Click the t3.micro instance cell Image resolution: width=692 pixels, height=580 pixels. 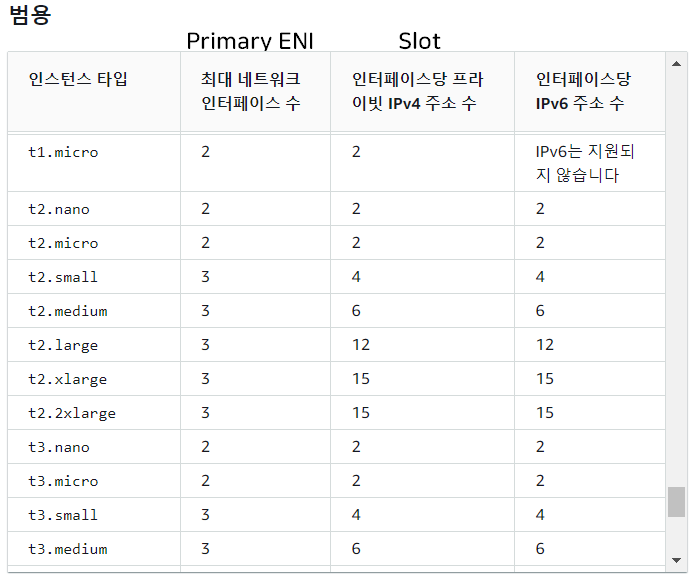click(x=63, y=481)
